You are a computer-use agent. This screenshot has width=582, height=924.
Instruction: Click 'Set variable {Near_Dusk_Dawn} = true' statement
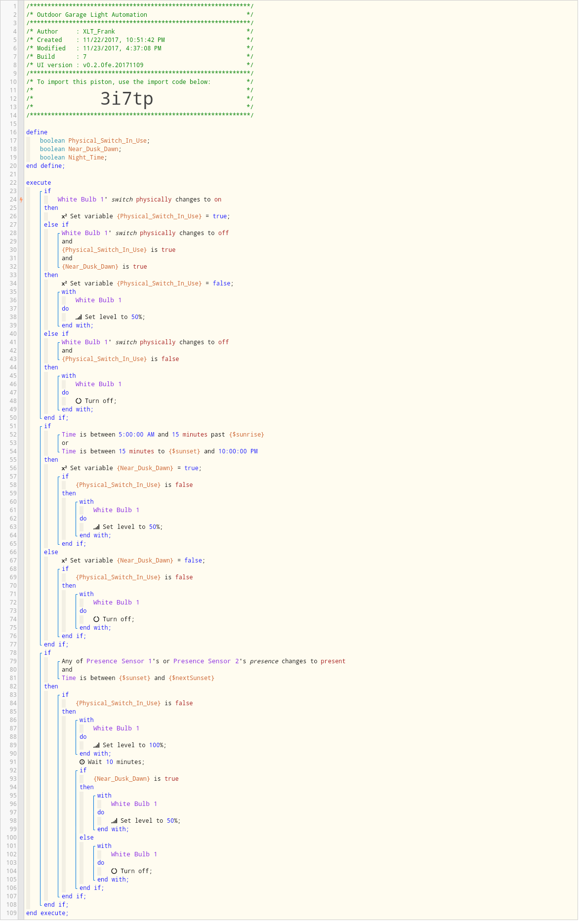[x=131, y=468]
